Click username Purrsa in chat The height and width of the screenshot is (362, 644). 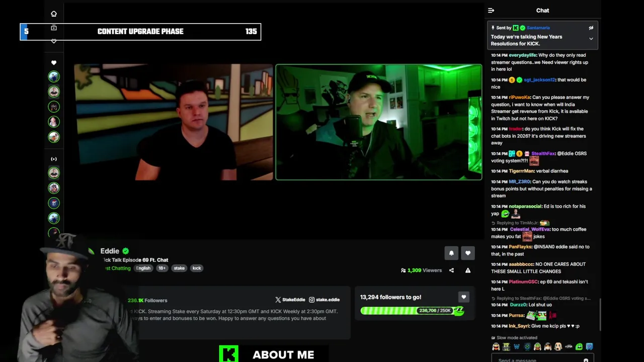pyautogui.click(x=516, y=316)
